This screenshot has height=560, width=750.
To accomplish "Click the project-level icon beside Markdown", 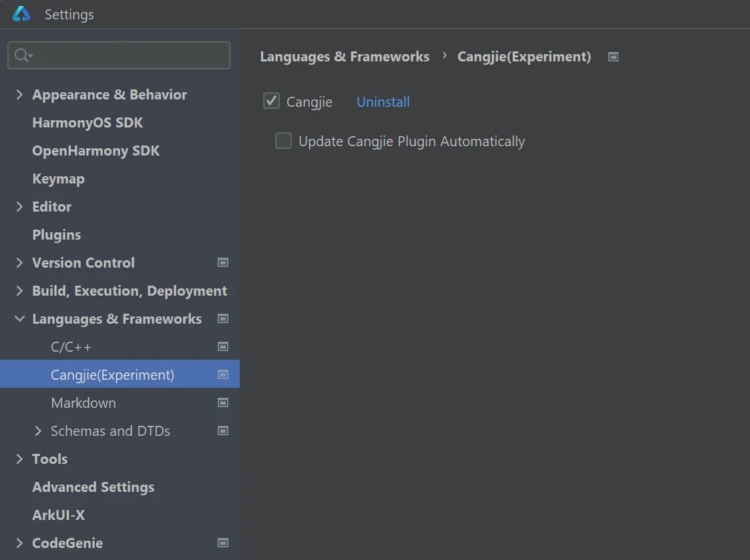I will pos(223,403).
